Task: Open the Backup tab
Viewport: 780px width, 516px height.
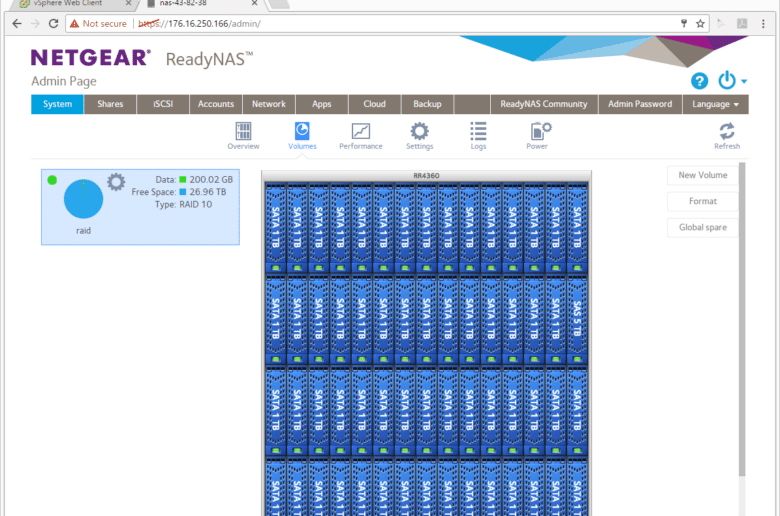Action: click(x=427, y=104)
